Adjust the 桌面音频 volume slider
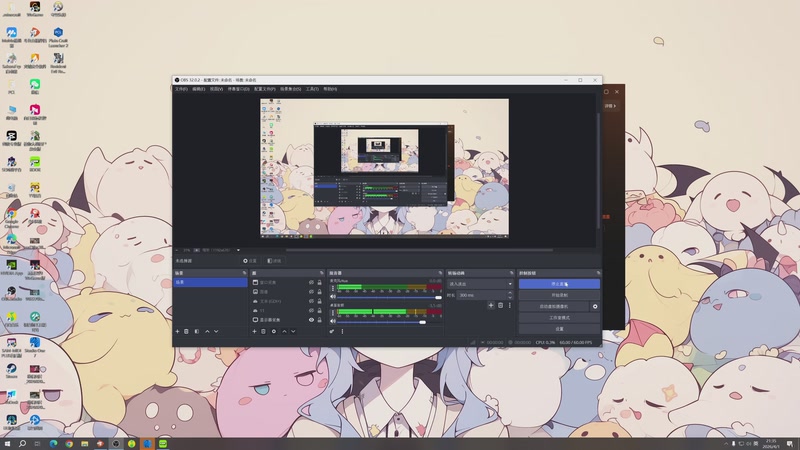Image resolution: width=800 pixels, height=450 pixels. [389, 322]
